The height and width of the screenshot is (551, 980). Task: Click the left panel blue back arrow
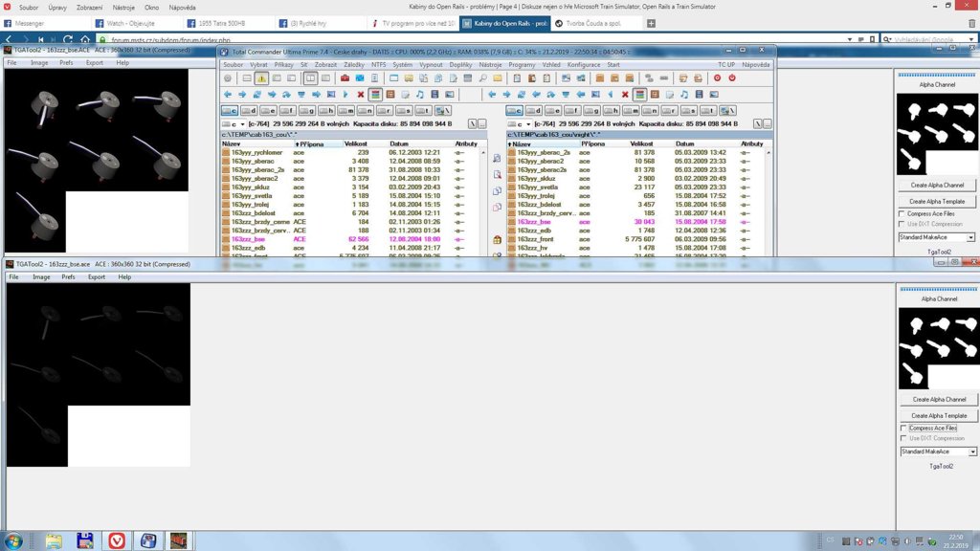tap(227, 94)
